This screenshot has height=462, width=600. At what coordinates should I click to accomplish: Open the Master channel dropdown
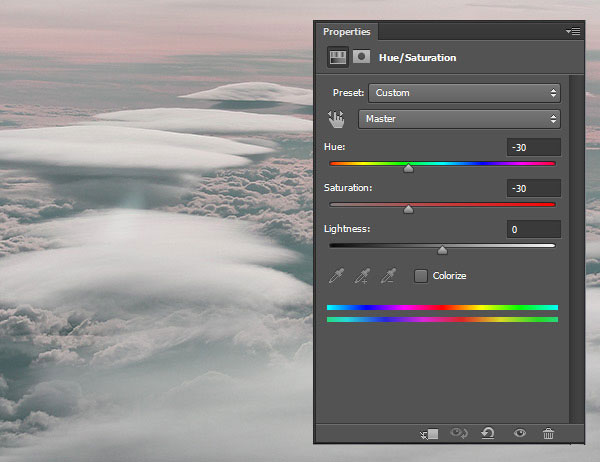tap(459, 119)
